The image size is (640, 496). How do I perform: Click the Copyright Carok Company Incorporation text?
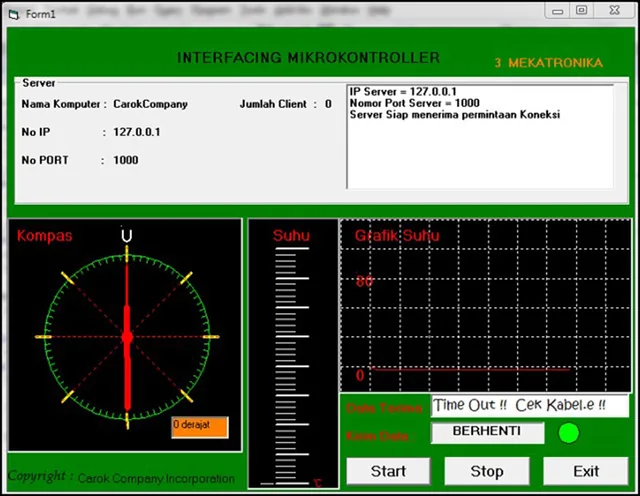[121, 477]
